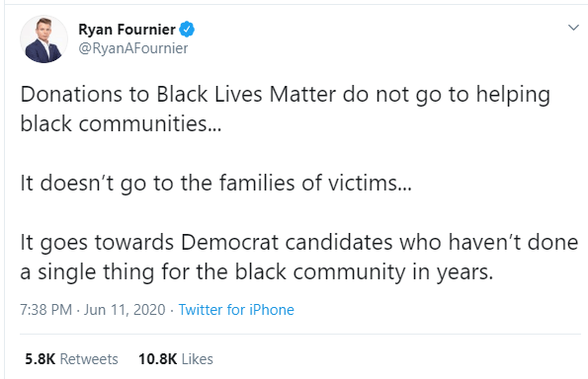Click the blue verified badge icon

[187, 30]
